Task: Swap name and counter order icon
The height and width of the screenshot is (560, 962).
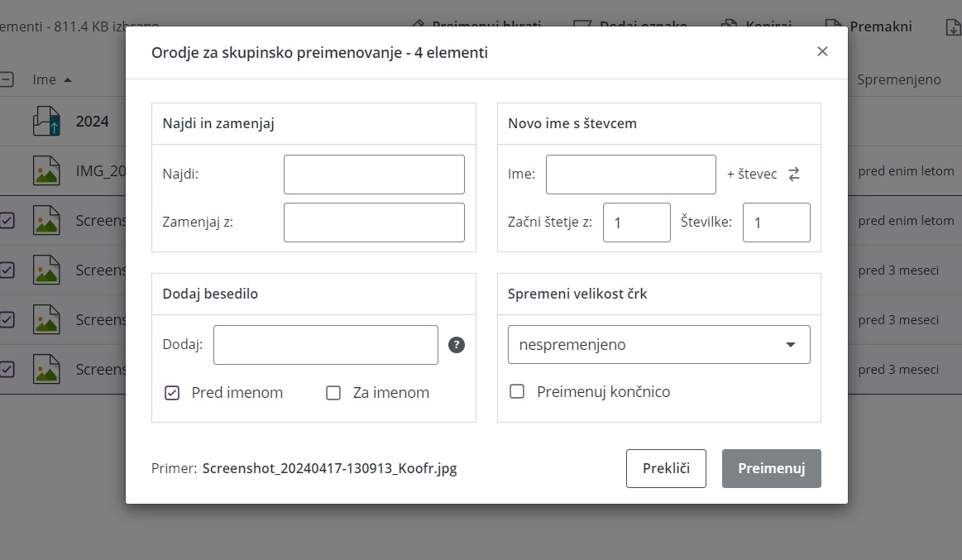Action: pos(794,175)
